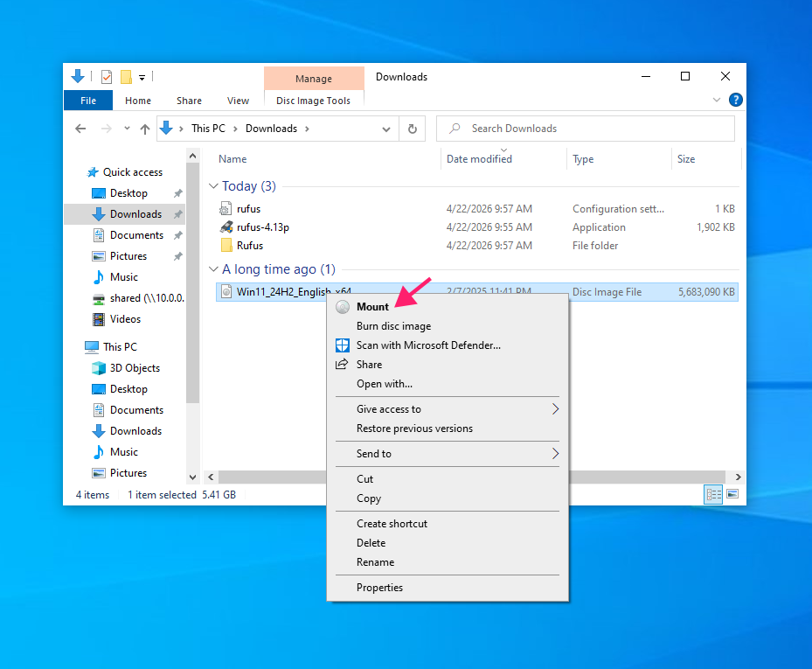Image resolution: width=812 pixels, height=669 pixels.
Task: Open the shared network location
Action: click(x=147, y=298)
